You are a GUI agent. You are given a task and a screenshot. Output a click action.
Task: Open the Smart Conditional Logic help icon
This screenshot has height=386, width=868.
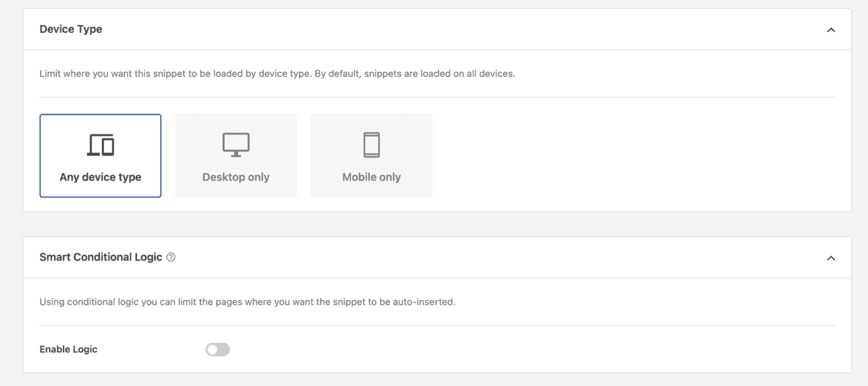(171, 257)
